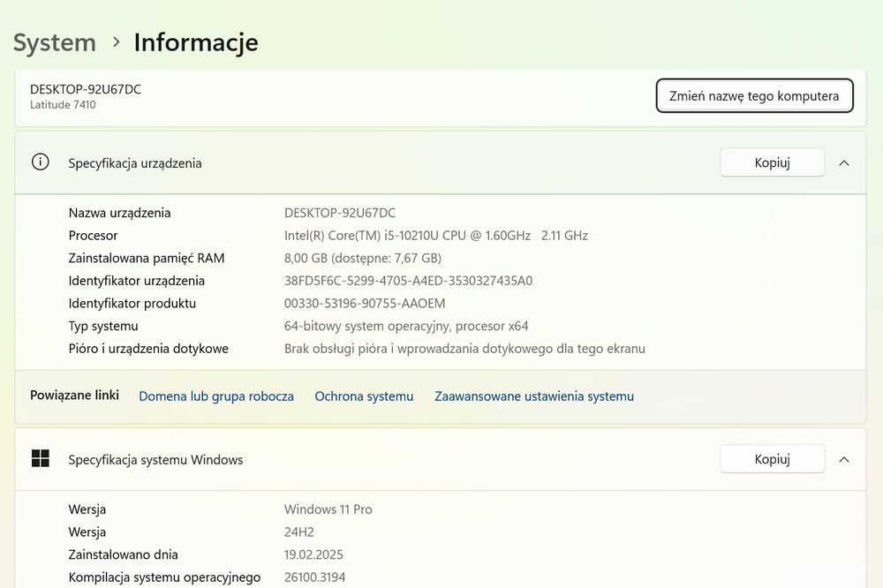
Task: Click the Specyfikacja urządzenia header text
Action: tap(135, 163)
